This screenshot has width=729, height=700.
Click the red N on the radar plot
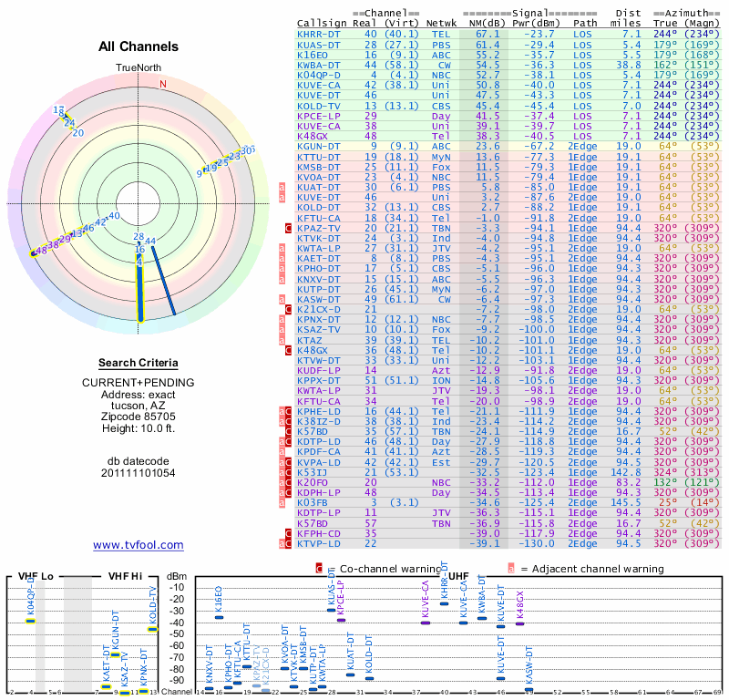point(163,84)
